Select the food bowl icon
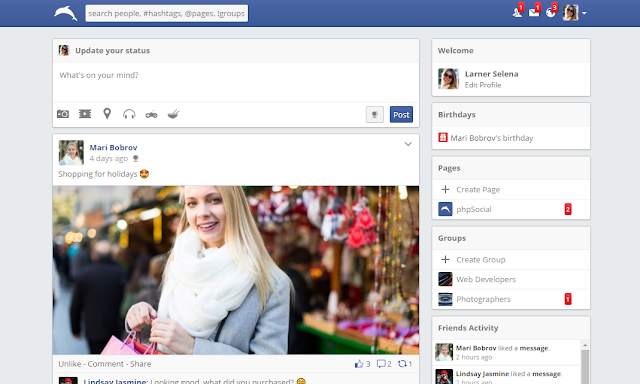Viewport: 640px width, 384px height. [x=173, y=114]
